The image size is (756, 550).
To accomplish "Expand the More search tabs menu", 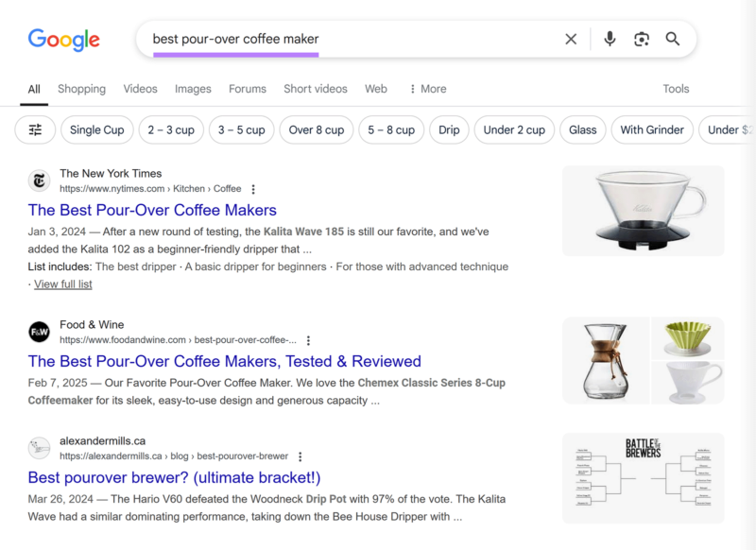I will tap(427, 89).
